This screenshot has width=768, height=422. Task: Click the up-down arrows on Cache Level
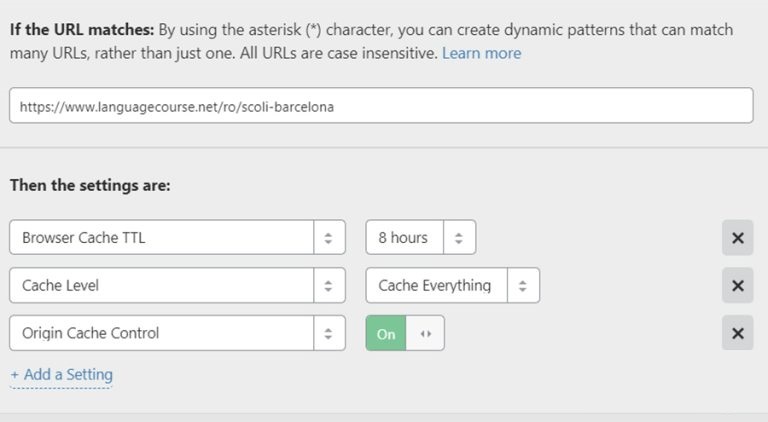pyautogui.click(x=328, y=285)
